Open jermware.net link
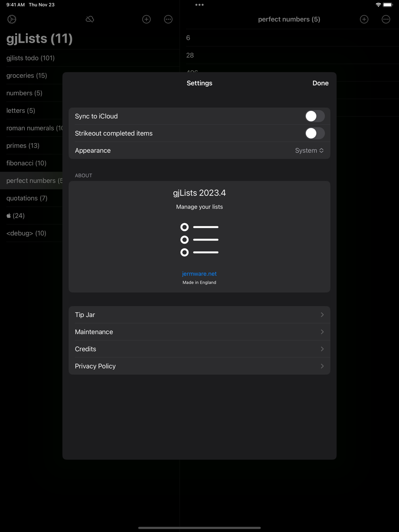This screenshot has height=532, width=399. click(199, 274)
